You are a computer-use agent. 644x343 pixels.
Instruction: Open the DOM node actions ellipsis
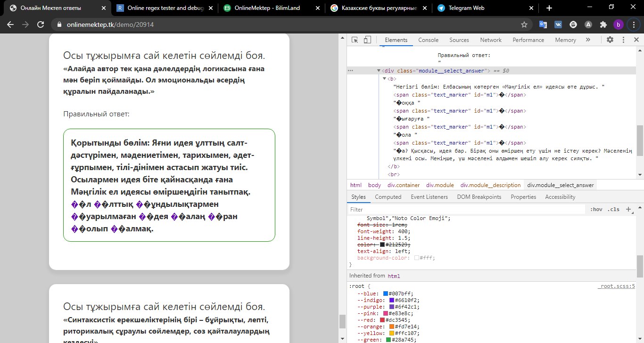coord(350,71)
